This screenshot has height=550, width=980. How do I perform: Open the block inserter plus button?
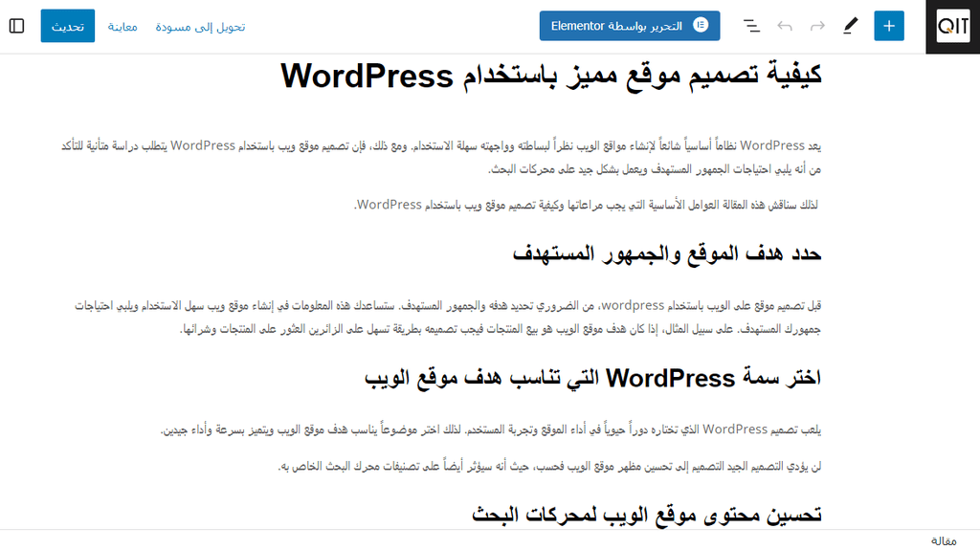(x=889, y=26)
